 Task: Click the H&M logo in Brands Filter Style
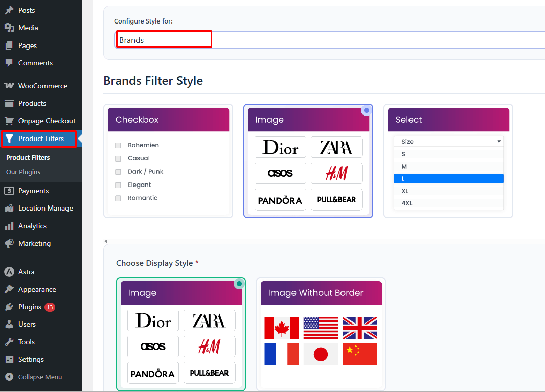pos(336,173)
